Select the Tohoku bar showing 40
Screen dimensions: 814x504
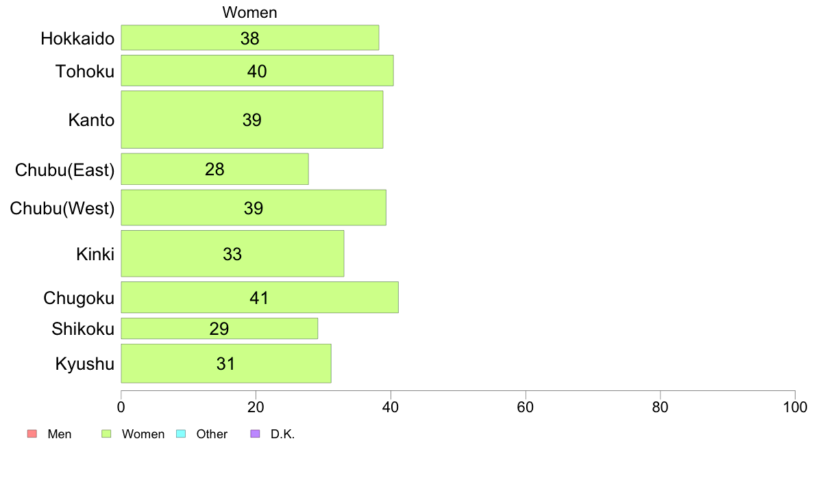coord(257,71)
